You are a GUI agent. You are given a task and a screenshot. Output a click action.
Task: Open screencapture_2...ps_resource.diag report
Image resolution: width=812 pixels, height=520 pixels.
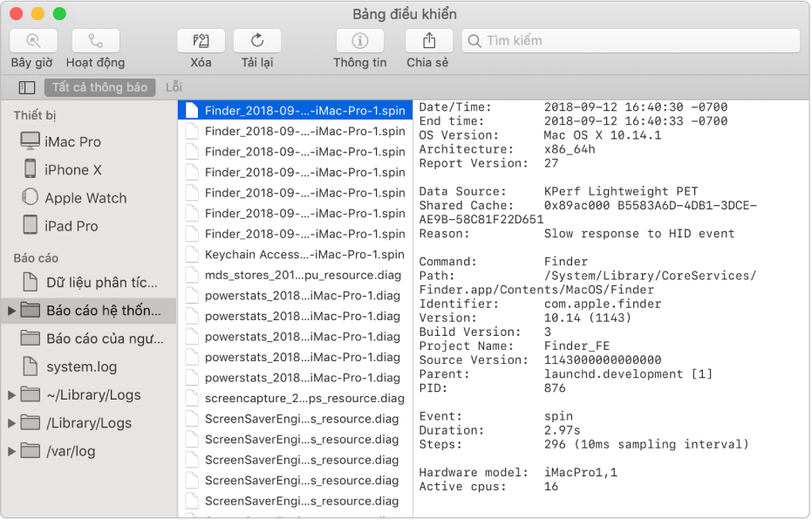[295, 398]
